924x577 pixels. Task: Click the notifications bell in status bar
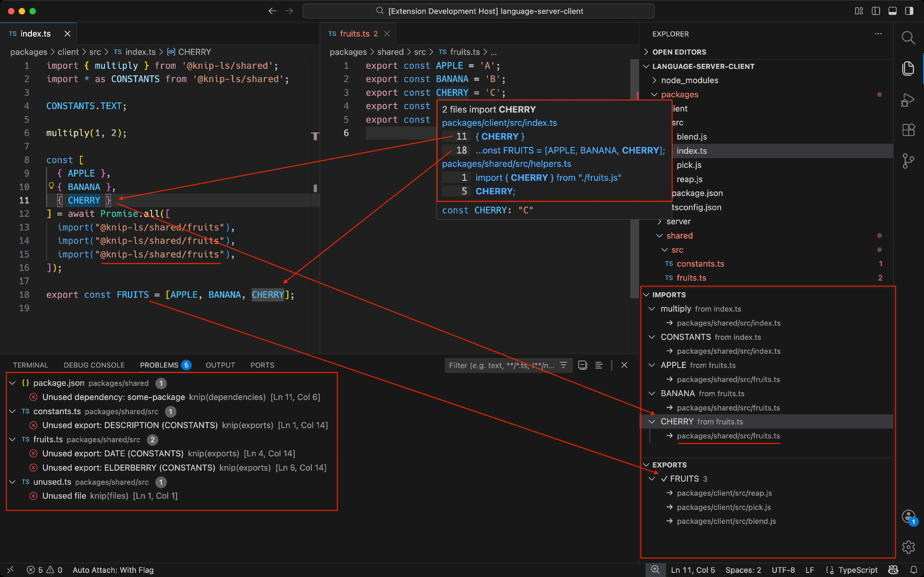click(913, 570)
